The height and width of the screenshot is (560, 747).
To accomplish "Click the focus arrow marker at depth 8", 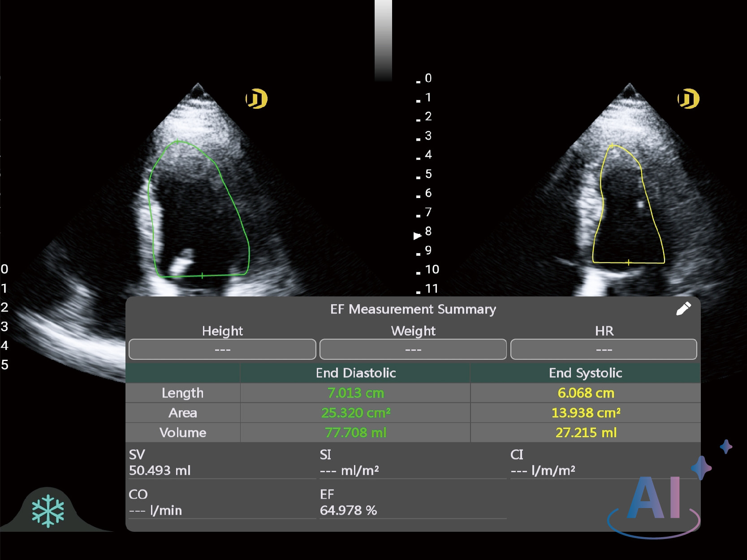I will (417, 236).
